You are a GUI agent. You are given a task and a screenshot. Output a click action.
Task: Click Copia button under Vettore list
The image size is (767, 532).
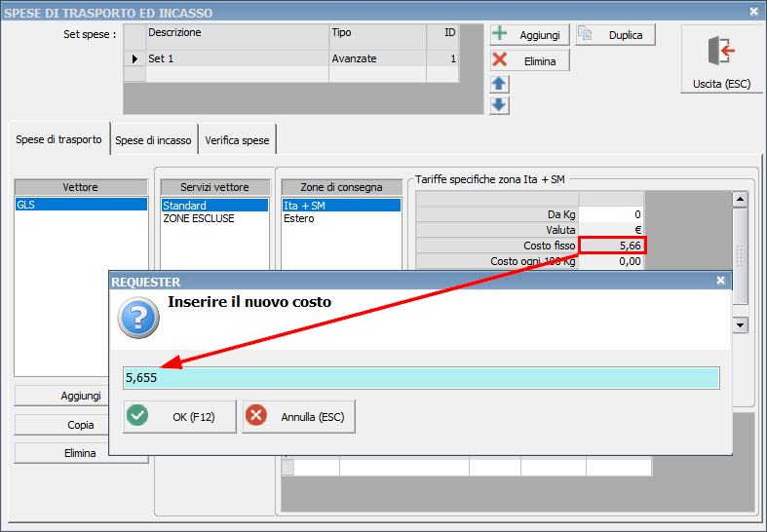[x=81, y=425]
